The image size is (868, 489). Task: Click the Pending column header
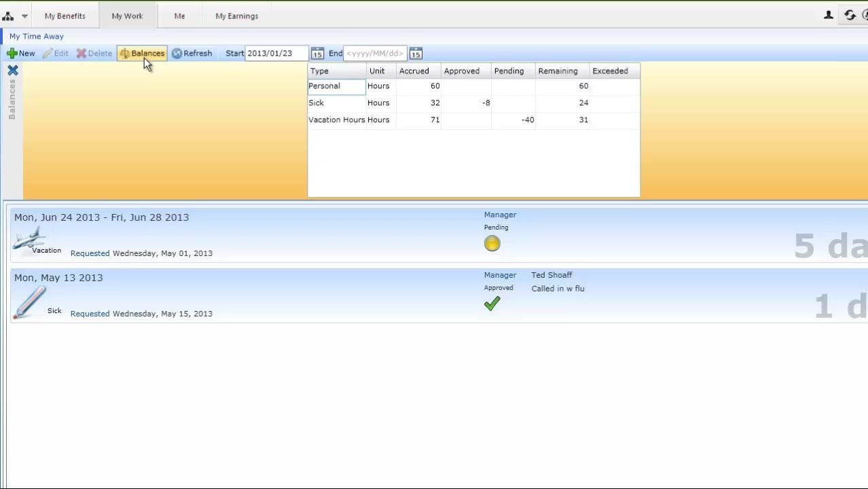pos(513,71)
